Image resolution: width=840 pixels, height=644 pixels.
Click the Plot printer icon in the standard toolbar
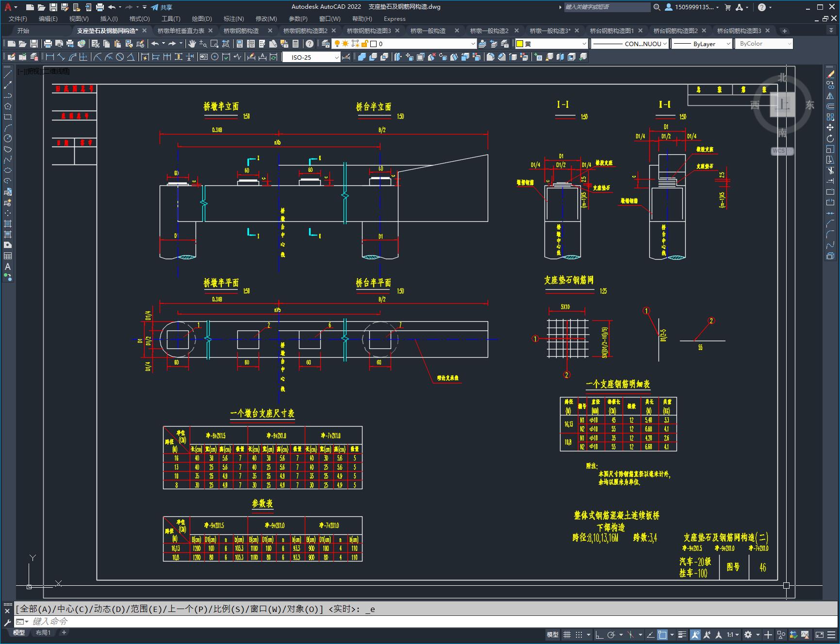tap(48, 44)
